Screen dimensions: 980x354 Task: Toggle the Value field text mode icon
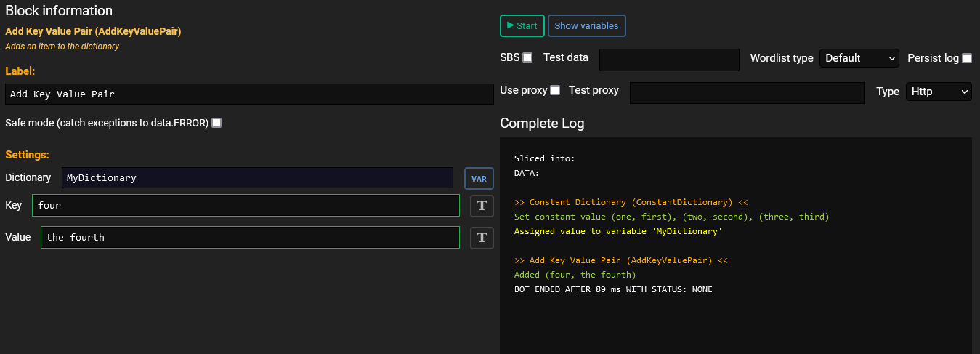click(482, 238)
